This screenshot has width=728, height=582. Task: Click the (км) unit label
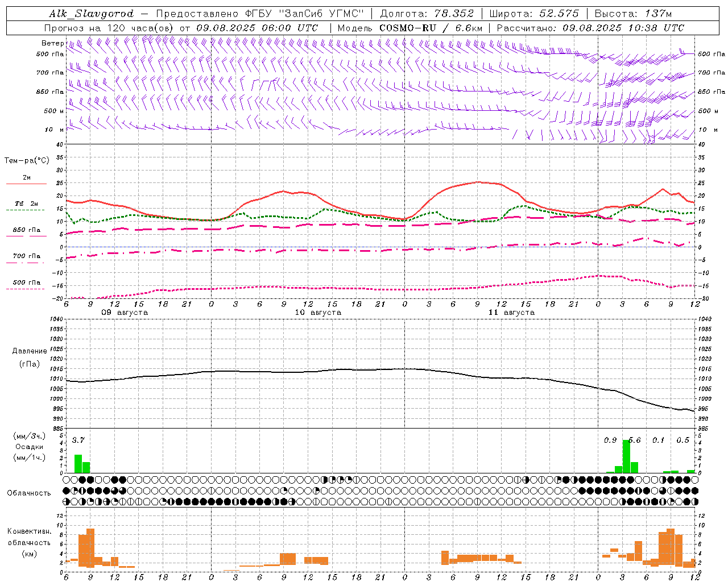[x=29, y=554]
